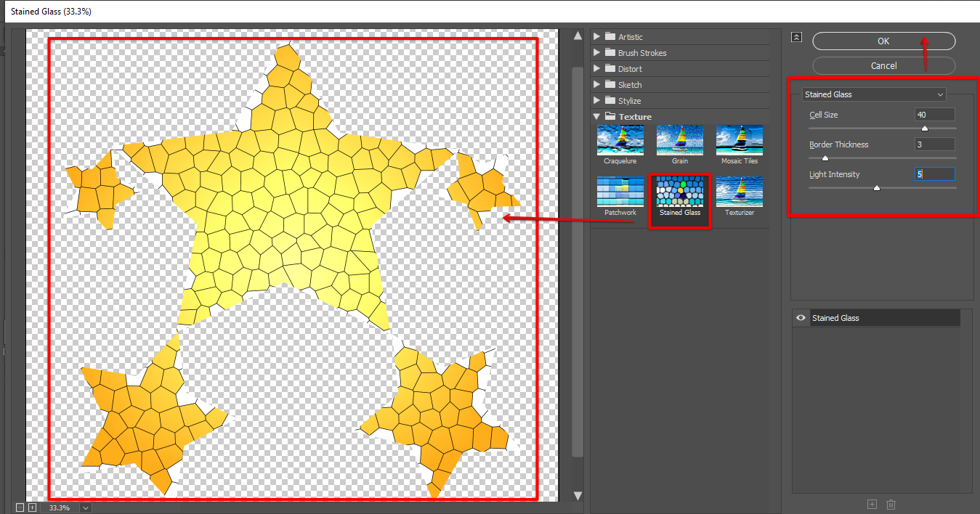The height and width of the screenshot is (514, 980).
Task: Collapse filter thumbnails panel with double-arrow icon
Action: tap(797, 38)
